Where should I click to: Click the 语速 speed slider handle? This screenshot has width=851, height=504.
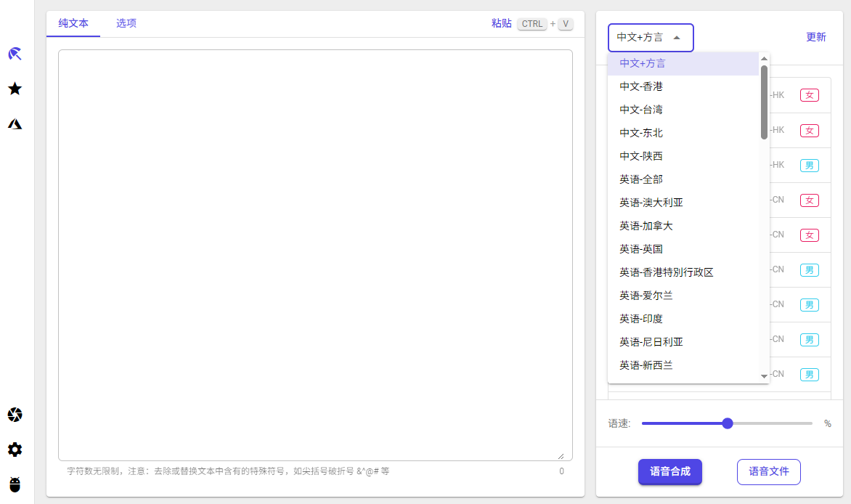[728, 423]
